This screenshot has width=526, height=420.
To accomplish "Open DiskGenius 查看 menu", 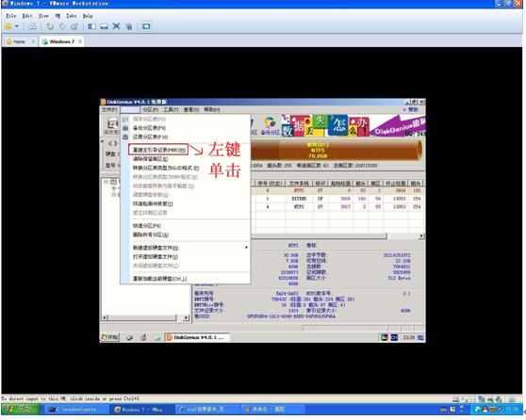I will [x=191, y=109].
